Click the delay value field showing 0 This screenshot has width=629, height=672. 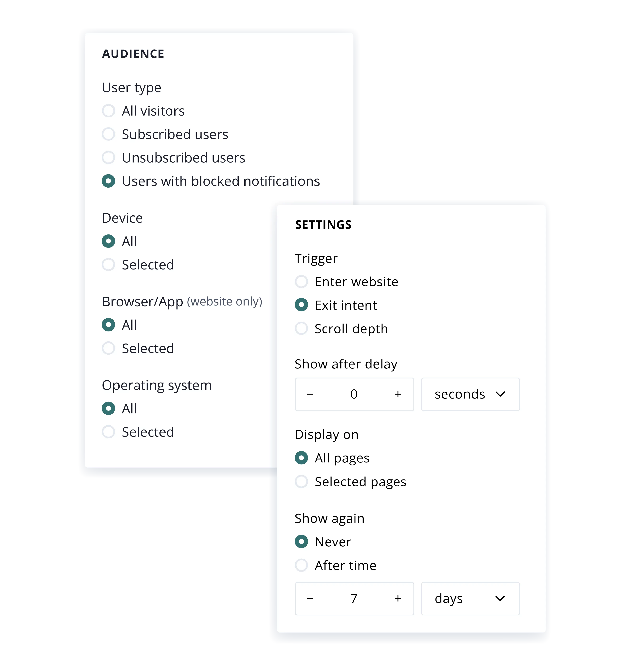354,394
